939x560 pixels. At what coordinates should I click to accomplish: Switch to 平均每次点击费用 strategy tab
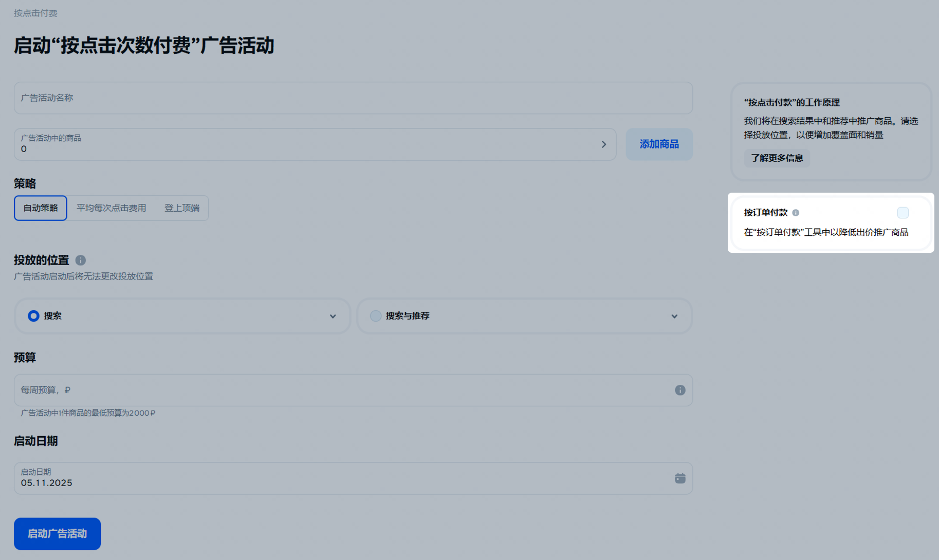[112, 208]
